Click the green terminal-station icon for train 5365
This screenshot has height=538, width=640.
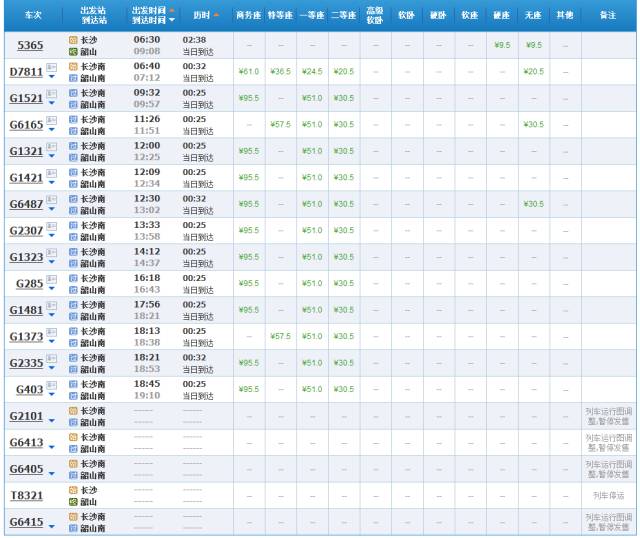coord(73,52)
